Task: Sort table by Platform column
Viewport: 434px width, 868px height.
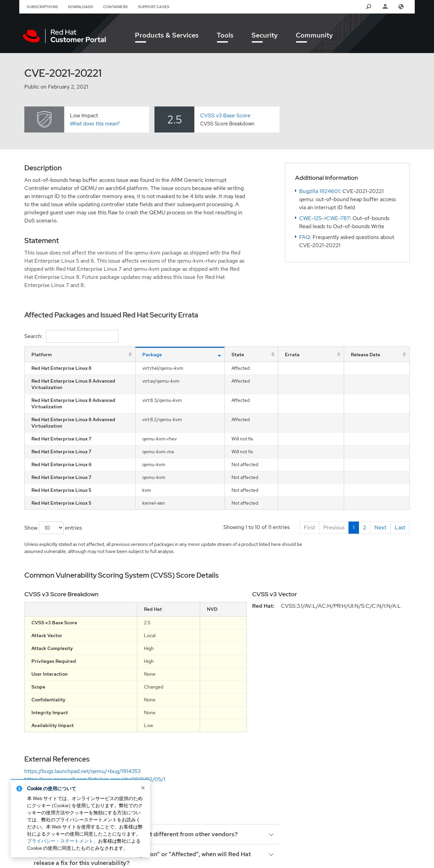Action: (x=80, y=355)
